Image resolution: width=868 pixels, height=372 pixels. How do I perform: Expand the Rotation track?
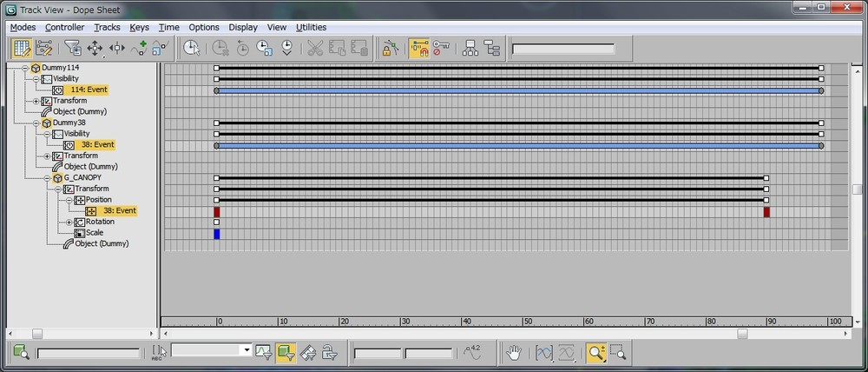69,222
